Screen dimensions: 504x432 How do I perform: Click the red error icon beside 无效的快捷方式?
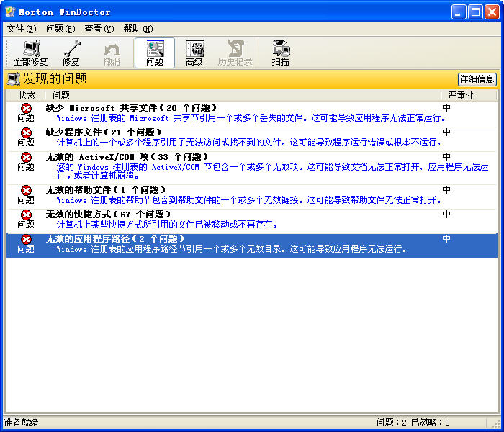coord(26,215)
